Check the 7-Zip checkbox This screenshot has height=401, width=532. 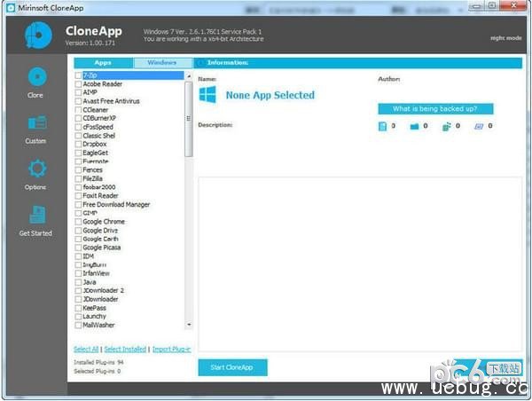pos(78,75)
